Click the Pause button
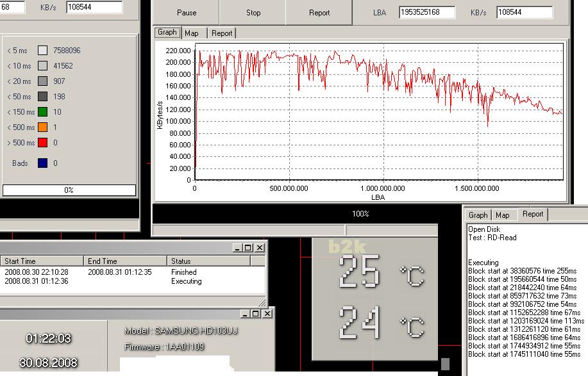Image resolution: width=588 pixels, height=376 pixels. (x=187, y=12)
